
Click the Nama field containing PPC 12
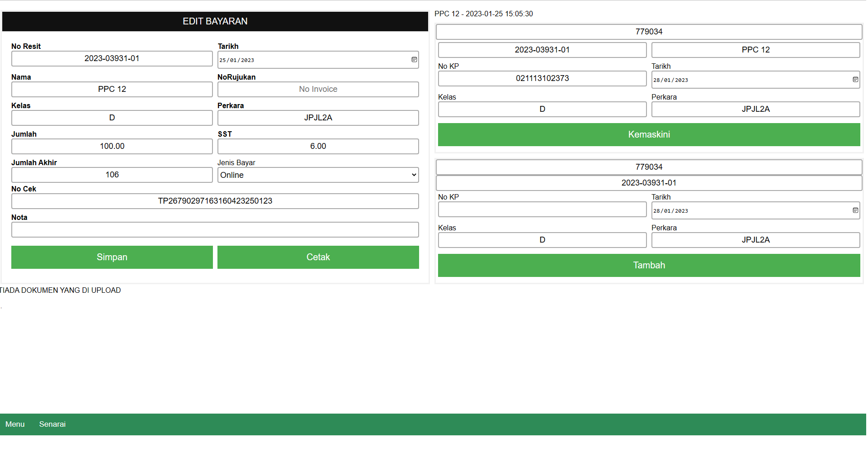(112, 90)
